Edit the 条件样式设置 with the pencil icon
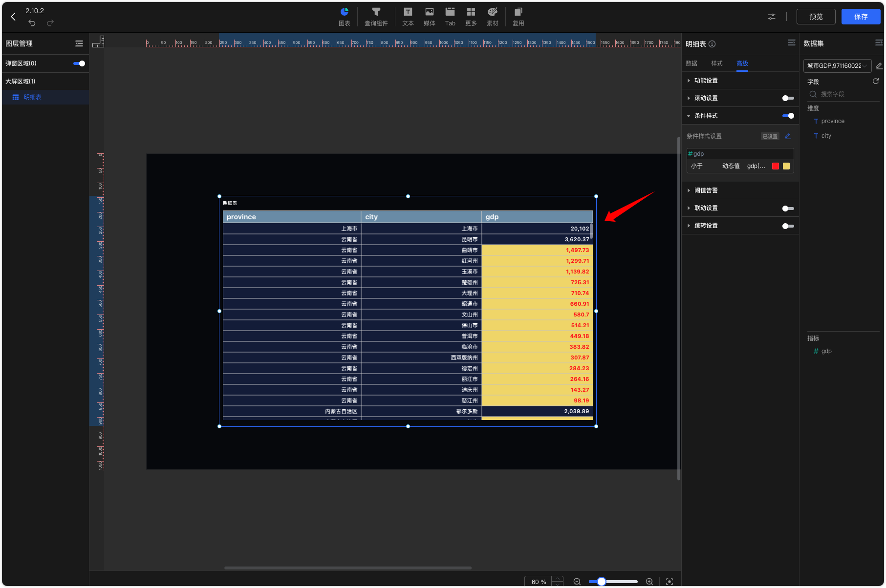The height and width of the screenshot is (588, 886). [788, 136]
